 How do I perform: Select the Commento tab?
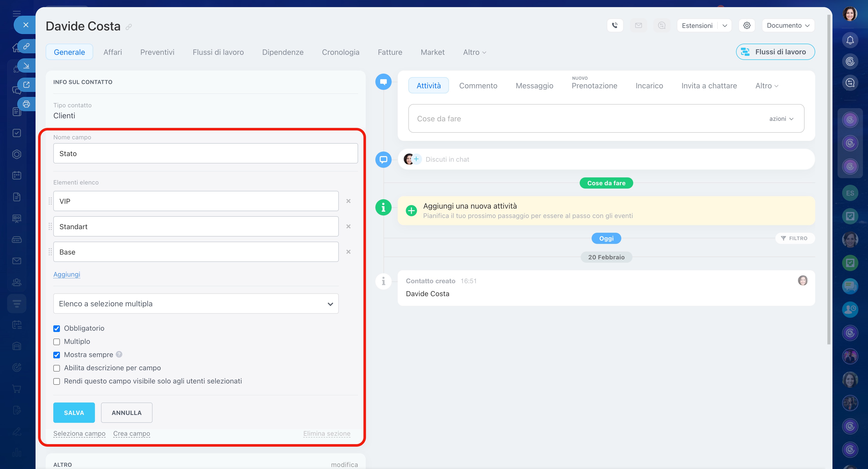(478, 86)
